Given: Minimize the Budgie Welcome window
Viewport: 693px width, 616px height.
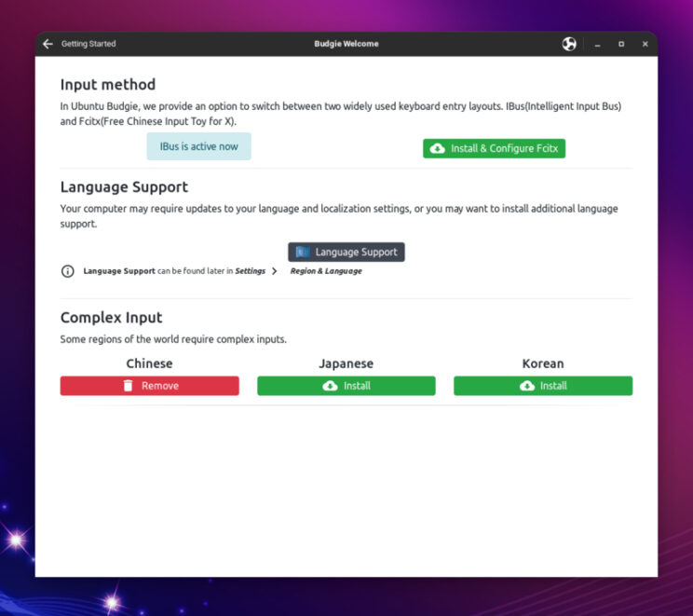Looking at the screenshot, I should (x=596, y=44).
